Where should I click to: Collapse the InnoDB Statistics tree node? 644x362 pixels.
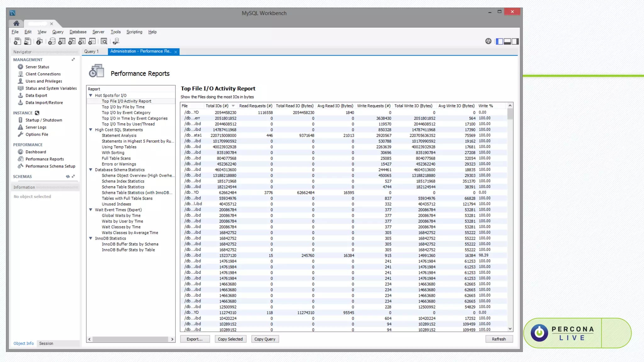91,238
